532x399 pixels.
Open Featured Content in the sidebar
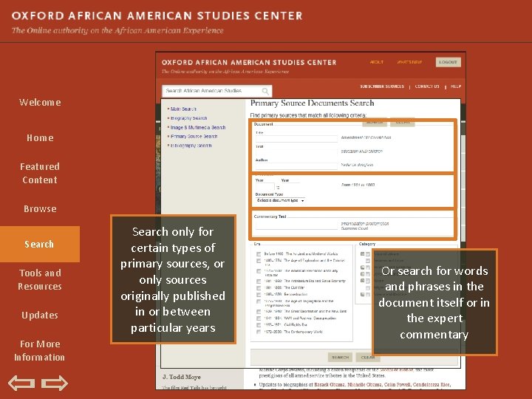click(x=40, y=173)
